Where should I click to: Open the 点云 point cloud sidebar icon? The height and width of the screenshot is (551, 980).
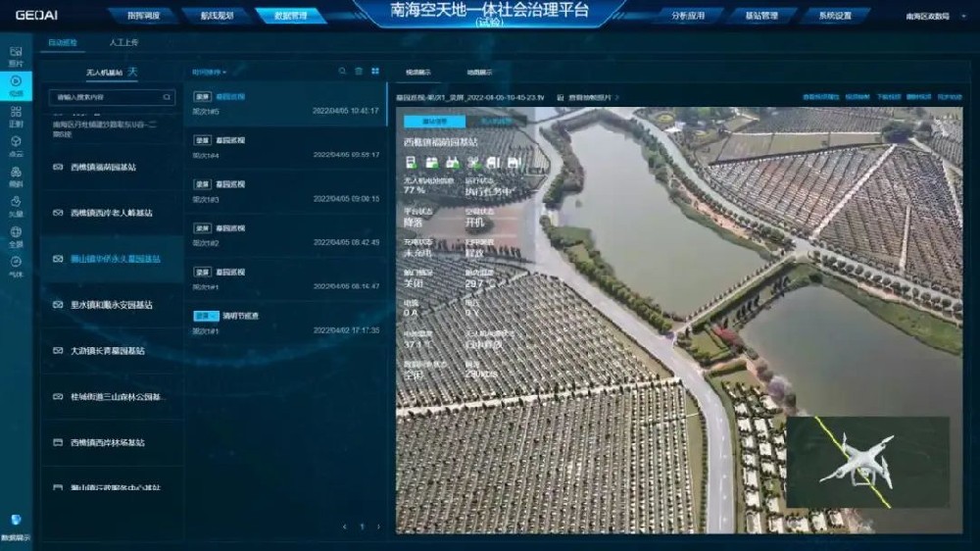tap(16, 146)
